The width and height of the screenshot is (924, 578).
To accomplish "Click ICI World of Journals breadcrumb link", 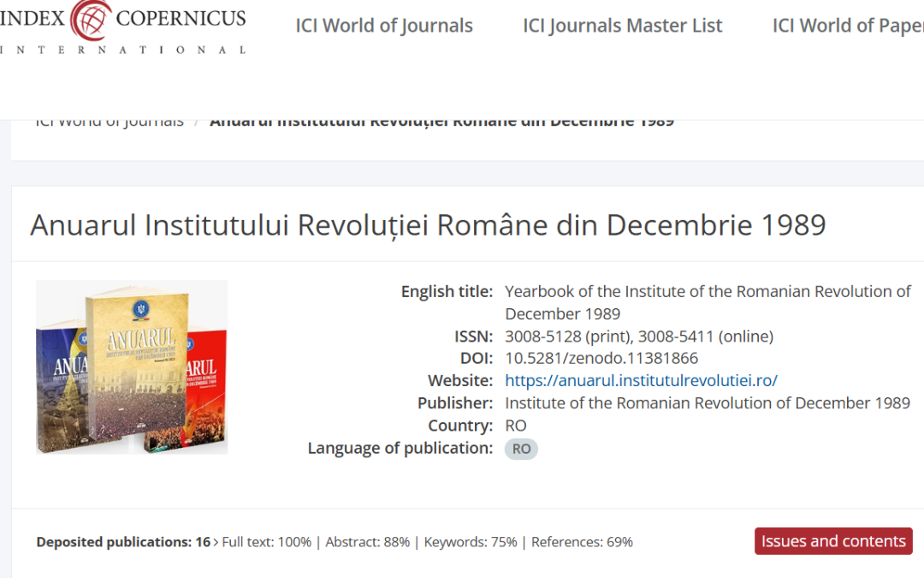I will tap(110, 120).
